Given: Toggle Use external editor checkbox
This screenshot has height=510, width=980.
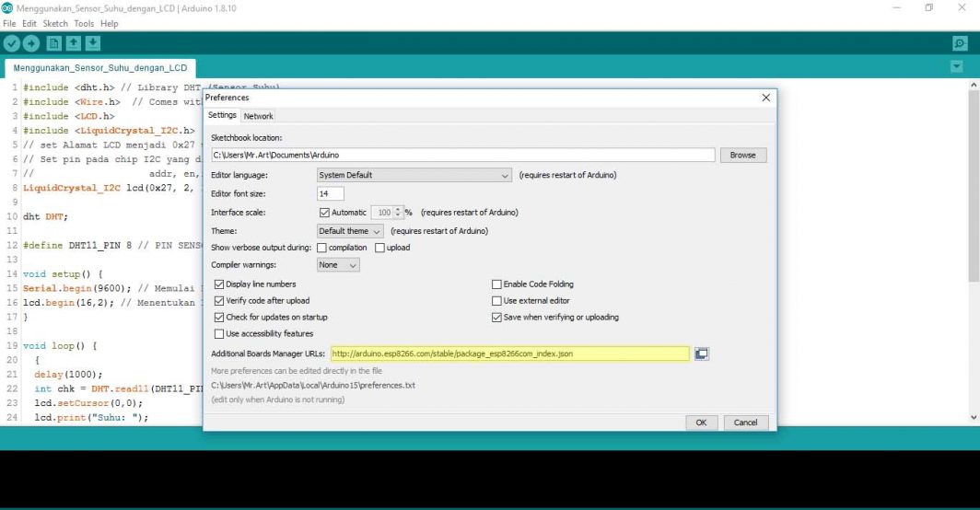Looking at the screenshot, I should [496, 301].
